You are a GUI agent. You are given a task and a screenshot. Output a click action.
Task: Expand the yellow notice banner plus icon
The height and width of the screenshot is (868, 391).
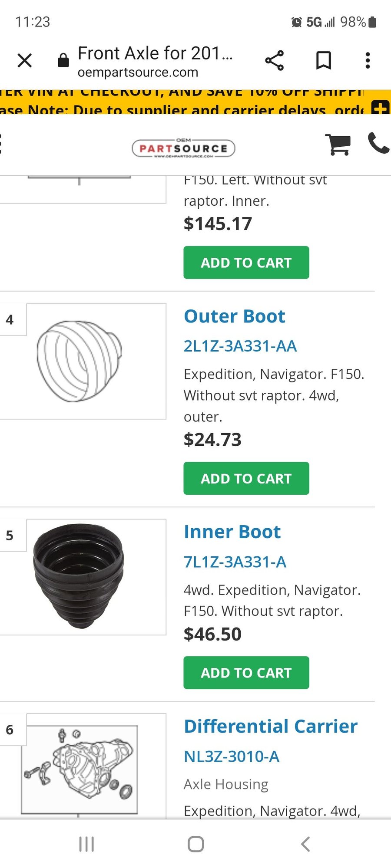point(380,108)
